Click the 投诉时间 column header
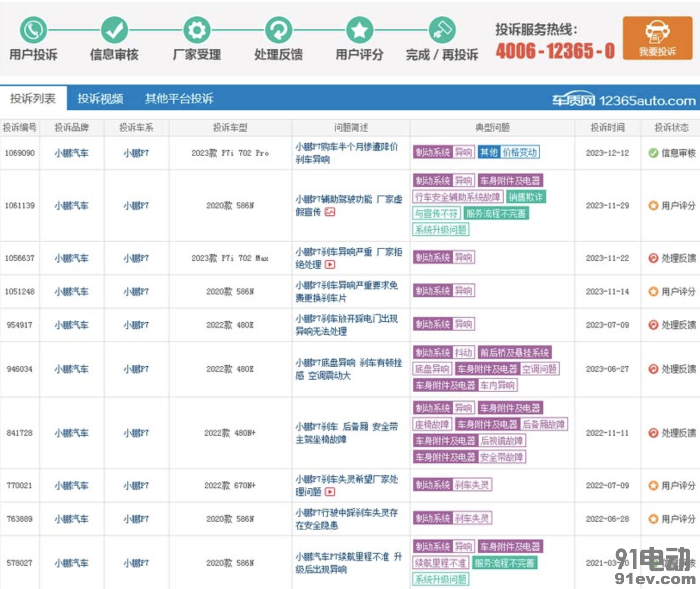Screen dimensions: 700x589 pos(607,127)
